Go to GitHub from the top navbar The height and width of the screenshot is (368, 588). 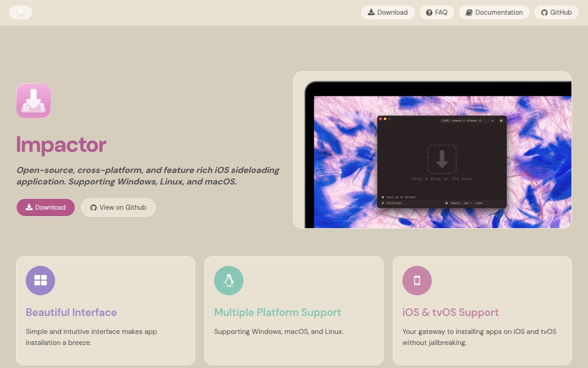point(556,12)
